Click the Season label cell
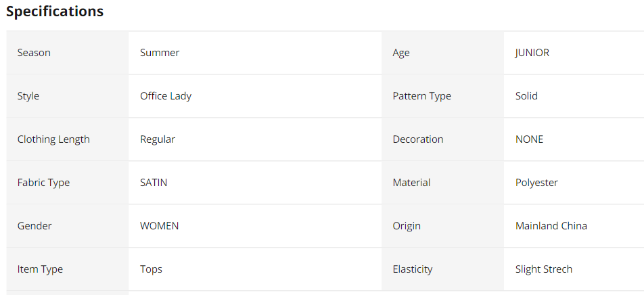Image resolution: width=644 pixels, height=295 pixels. click(34, 53)
